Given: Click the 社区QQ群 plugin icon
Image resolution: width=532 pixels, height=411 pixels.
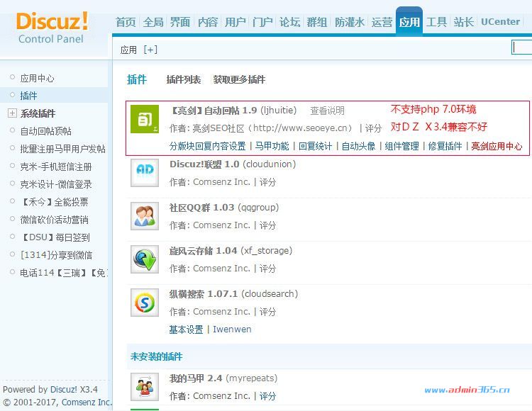Looking at the screenshot, I should 145,216.
